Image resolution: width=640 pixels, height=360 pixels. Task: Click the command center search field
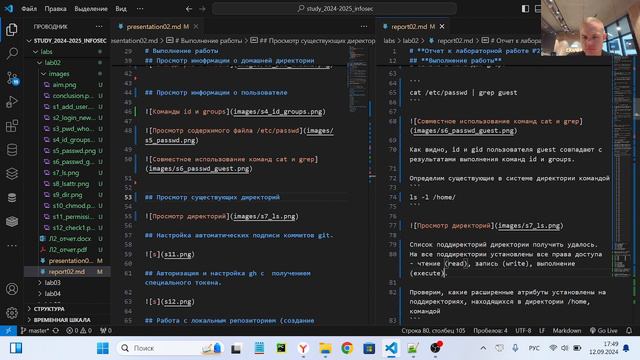coord(334,9)
